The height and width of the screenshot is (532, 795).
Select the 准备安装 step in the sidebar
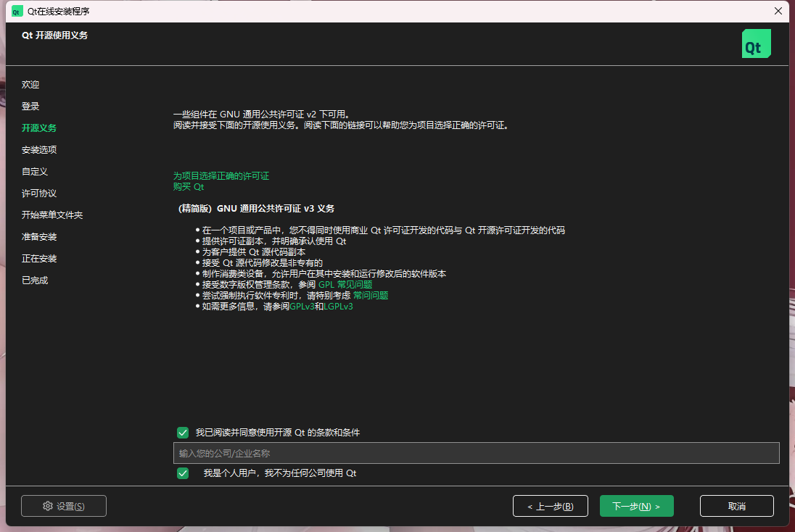tap(39, 237)
